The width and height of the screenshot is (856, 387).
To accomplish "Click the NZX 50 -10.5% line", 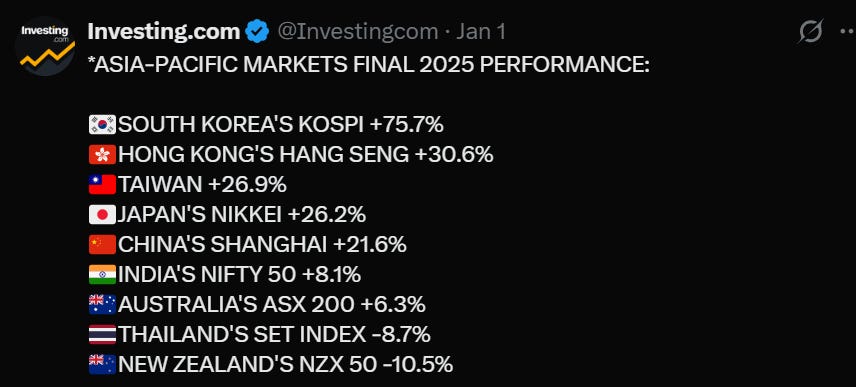I will [x=271, y=365].
